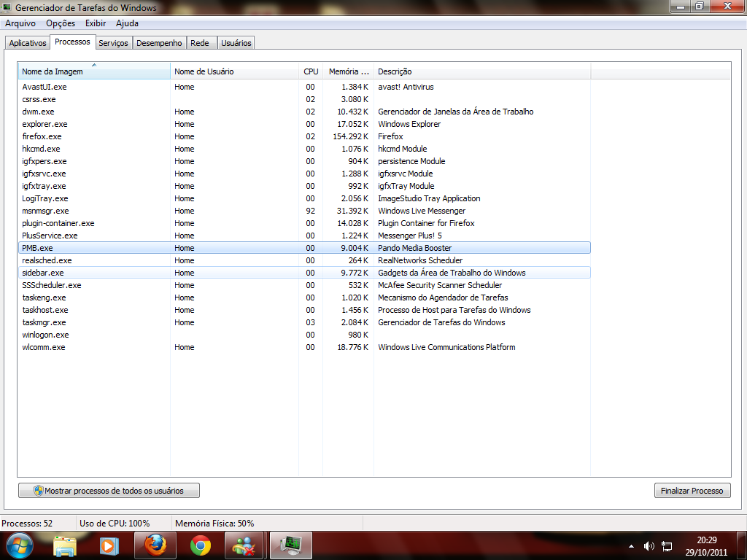The image size is (747, 560).
Task: Select the explorer.exe process
Action: tap(304, 124)
